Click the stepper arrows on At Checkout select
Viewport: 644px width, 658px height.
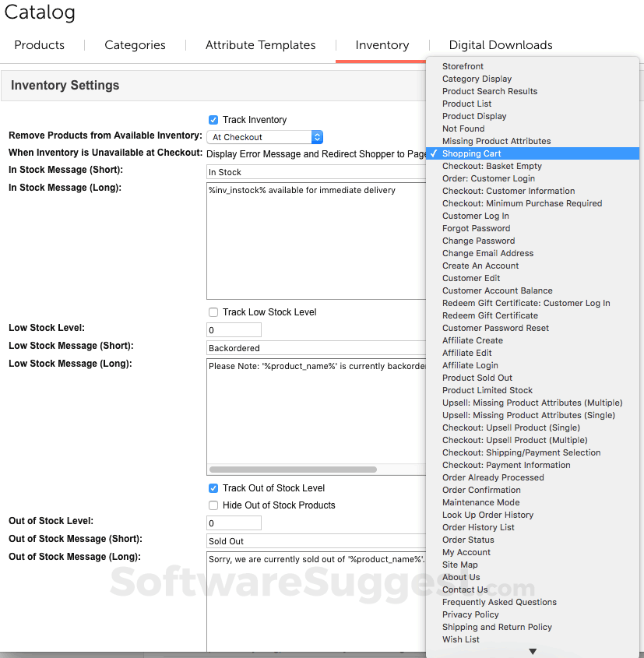click(x=317, y=137)
